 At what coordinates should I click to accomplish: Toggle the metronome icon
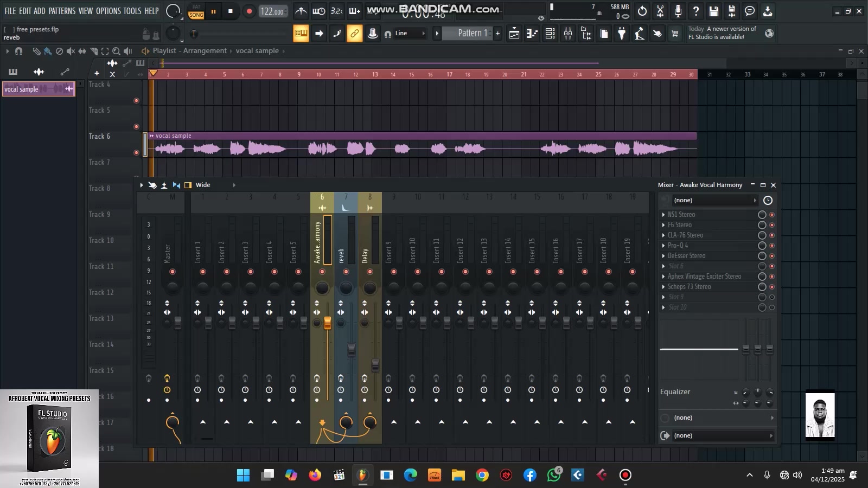click(x=301, y=11)
